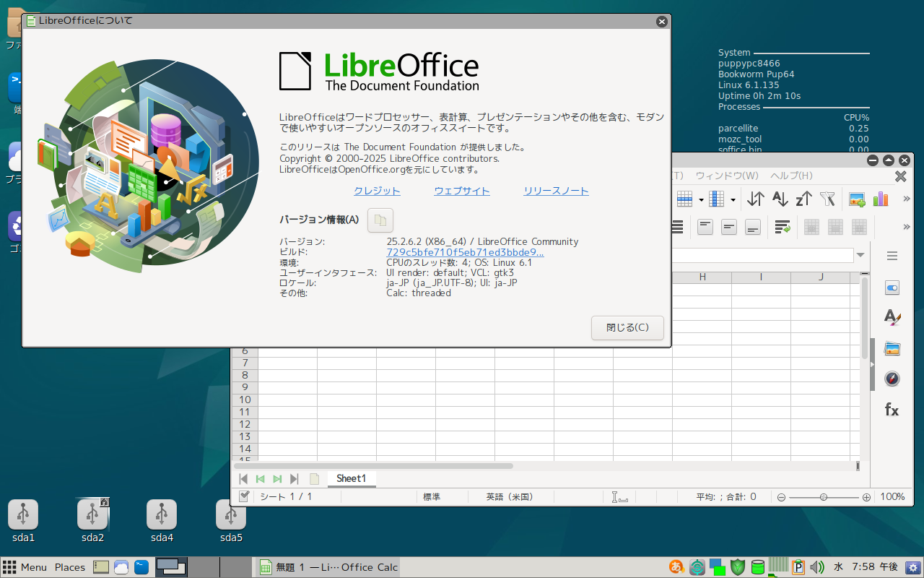Open the ウェブサイト link
924x578 pixels.
click(x=462, y=191)
